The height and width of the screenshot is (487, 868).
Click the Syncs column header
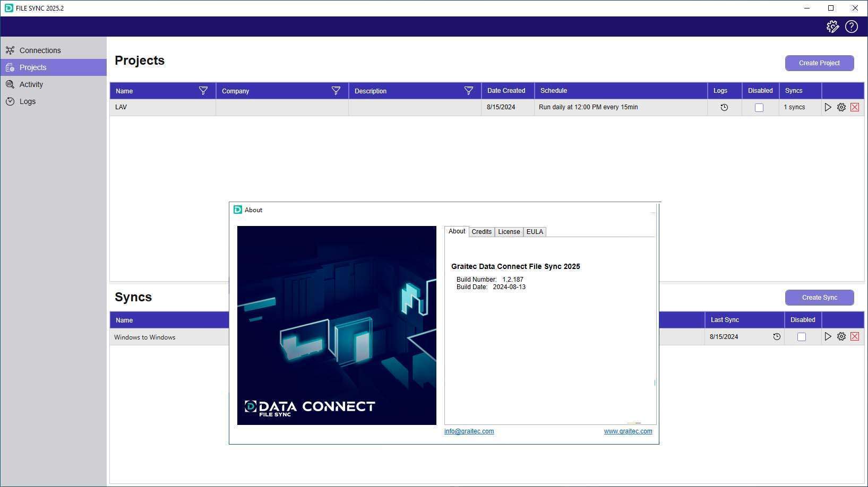click(800, 91)
